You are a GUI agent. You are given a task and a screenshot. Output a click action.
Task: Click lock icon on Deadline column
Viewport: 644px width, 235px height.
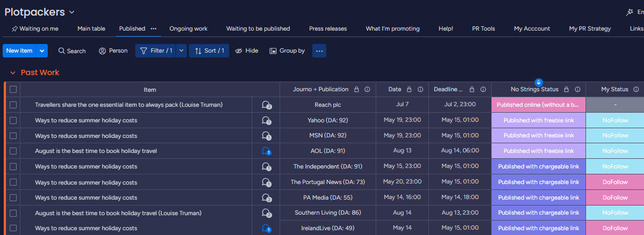(x=472, y=90)
